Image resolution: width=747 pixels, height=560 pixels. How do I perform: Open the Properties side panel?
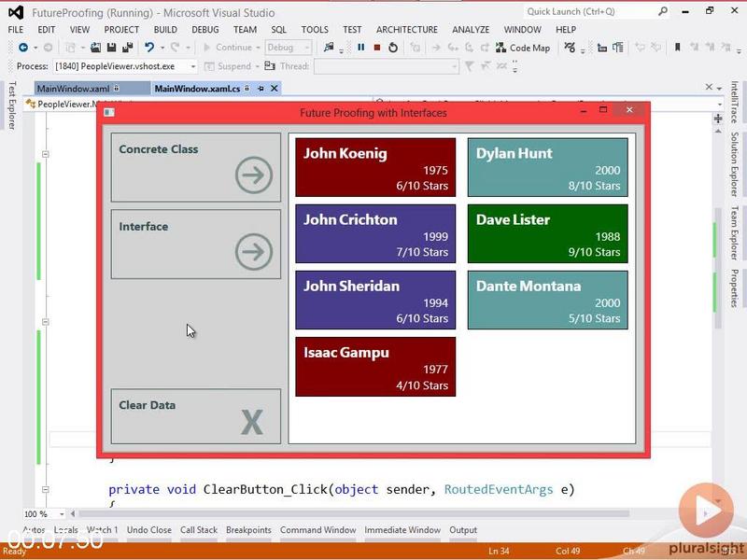click(x=734, y=288)
